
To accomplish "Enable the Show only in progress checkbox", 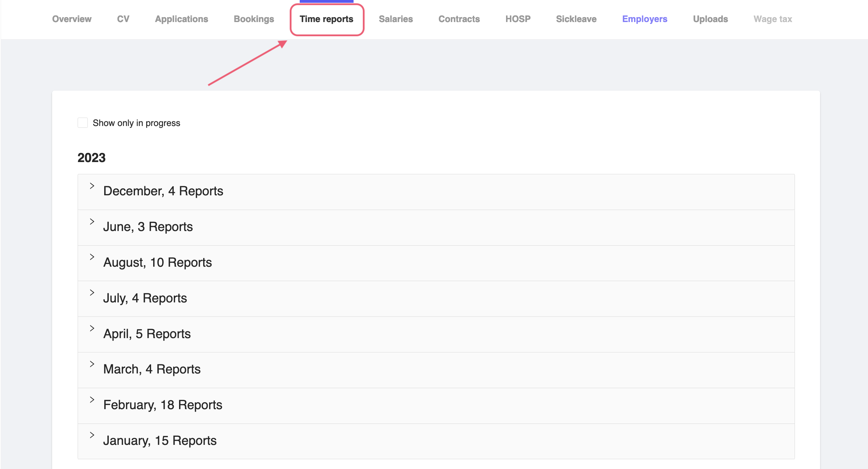I will pos(83,122).
